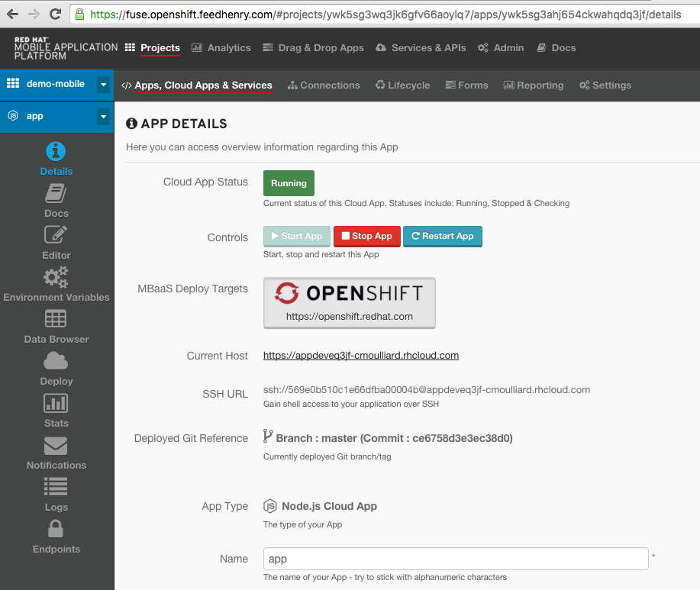Click the info icon beside APP DETAILS
700x590 pixels.
(x=132, y=123)
